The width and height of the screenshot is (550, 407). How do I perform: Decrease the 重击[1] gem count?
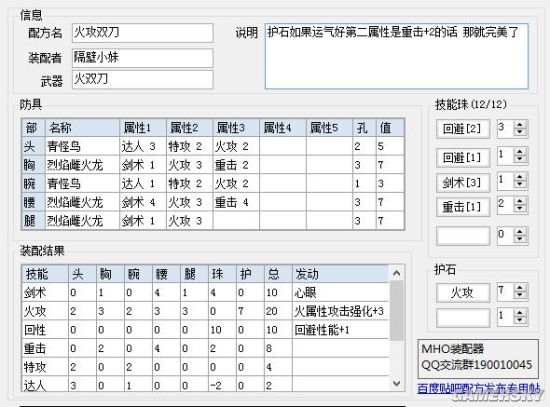click(x=520, y=209)
